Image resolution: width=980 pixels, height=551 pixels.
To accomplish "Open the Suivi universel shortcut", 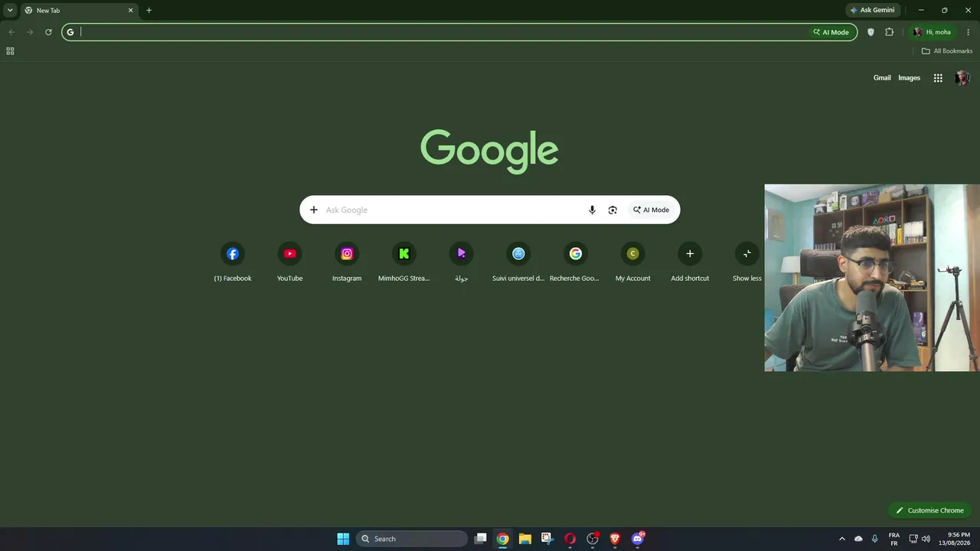I will (518, 254).
